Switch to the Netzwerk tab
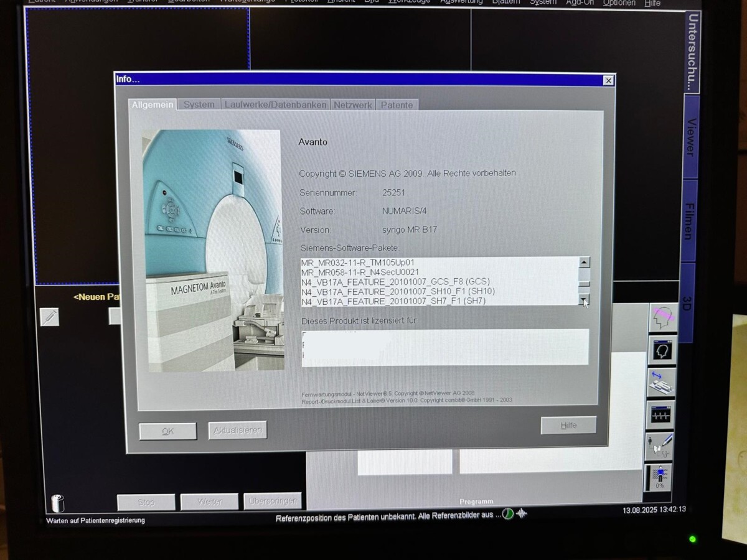Image resolution: width=747 pixels, height=560 pixels. tap(352, 105)
